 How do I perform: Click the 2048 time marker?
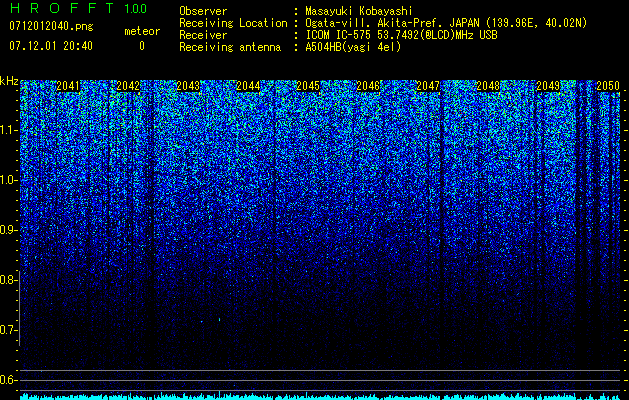click(x=488, y=86)
